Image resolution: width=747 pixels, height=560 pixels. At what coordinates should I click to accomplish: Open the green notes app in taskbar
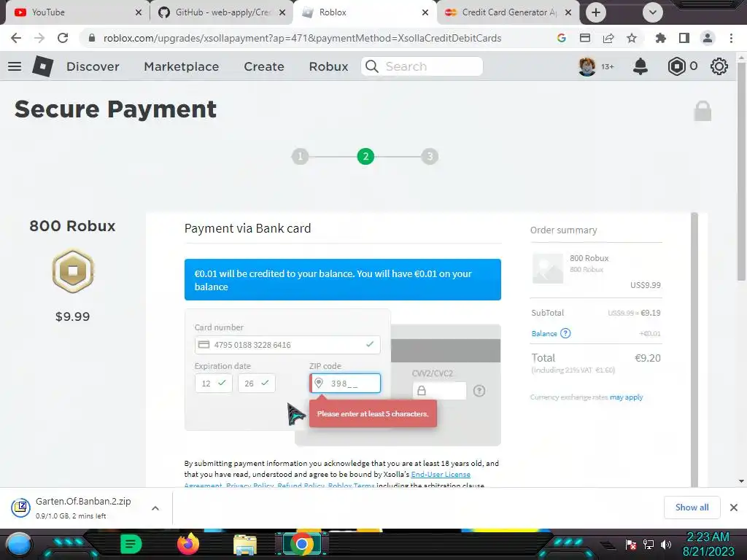pyautogui.click(x=131, y=544)
